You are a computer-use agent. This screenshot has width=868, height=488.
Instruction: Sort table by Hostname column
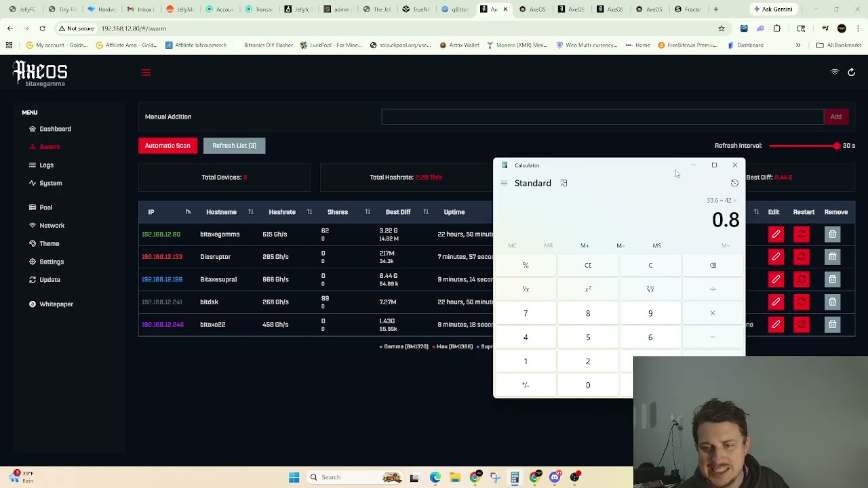[250, 212]
